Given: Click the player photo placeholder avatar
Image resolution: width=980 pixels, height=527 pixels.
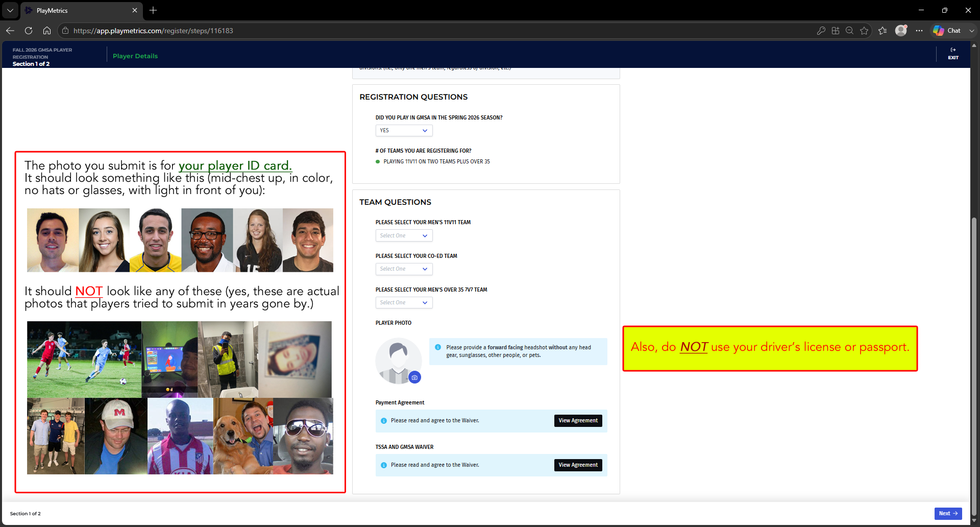Looking at the screenshot, I should pos(398,361).
